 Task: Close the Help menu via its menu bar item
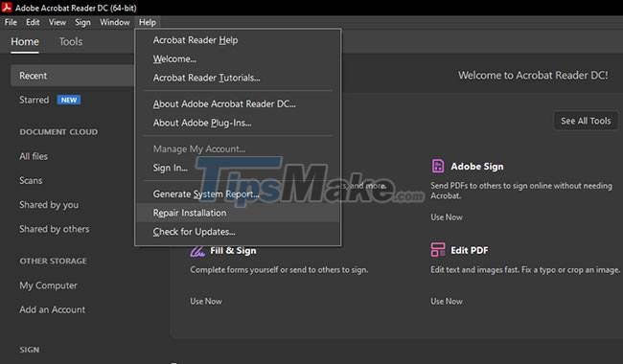(148, 22)
